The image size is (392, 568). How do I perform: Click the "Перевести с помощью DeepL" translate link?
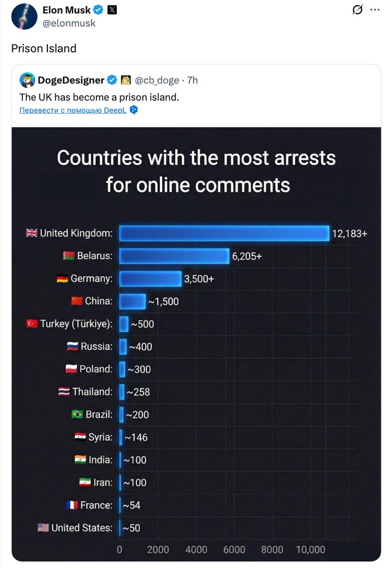(x=73, y=110)
